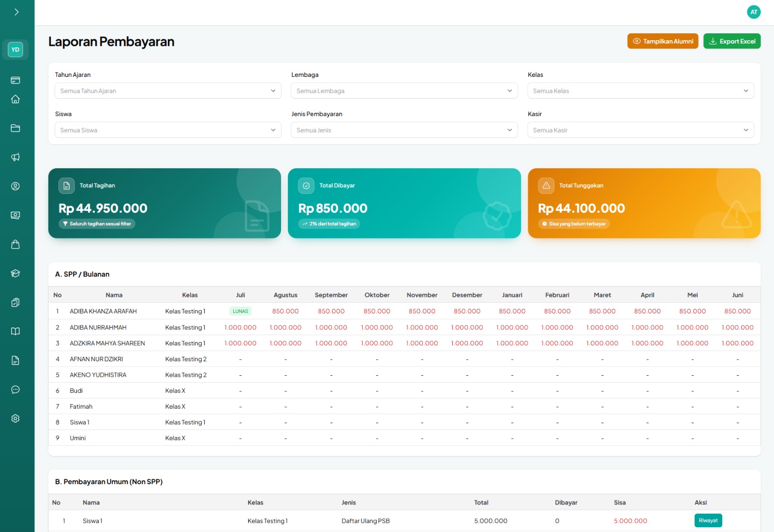This screenshot has height=532, width=774.
Task: Select the row name ADZKIRA MAHYA SHAREEN
Action: tap(107, 343)
